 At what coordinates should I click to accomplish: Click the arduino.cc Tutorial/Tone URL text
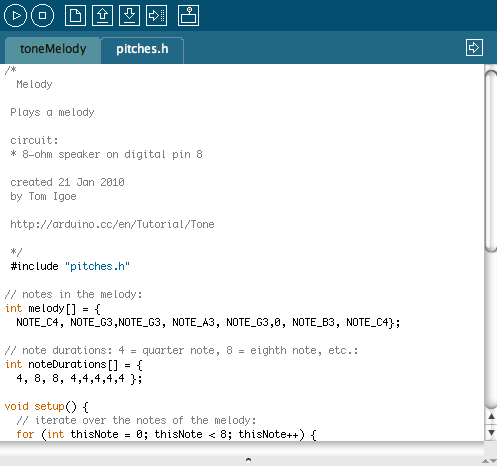[112, 224]
